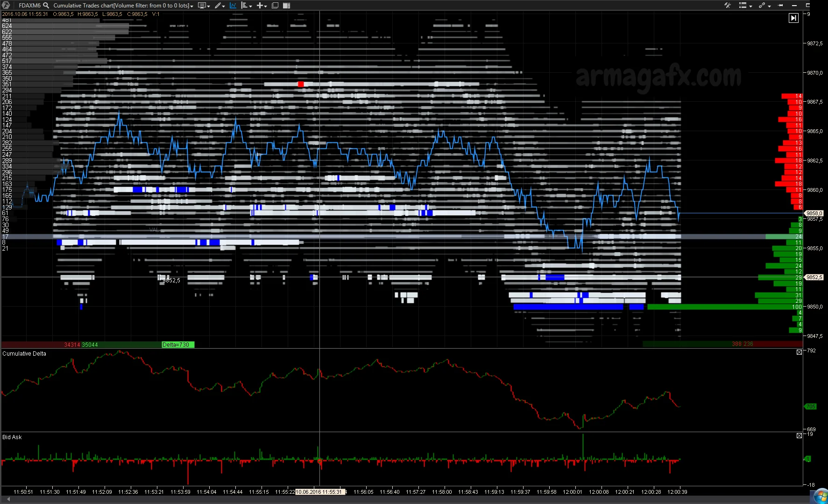Click the 12:00:39 time axis label
This screenshot has width=828, height=504.
point(677,492)
